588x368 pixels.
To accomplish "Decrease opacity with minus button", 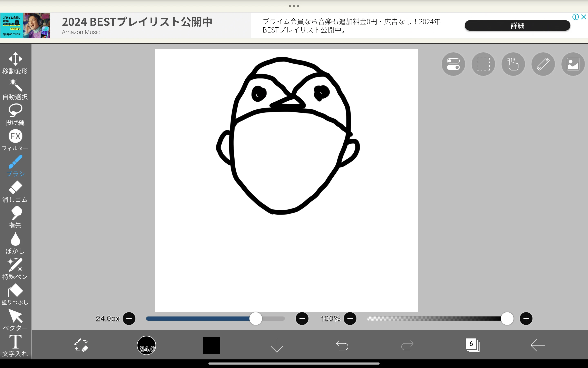I will coord(350,319).
